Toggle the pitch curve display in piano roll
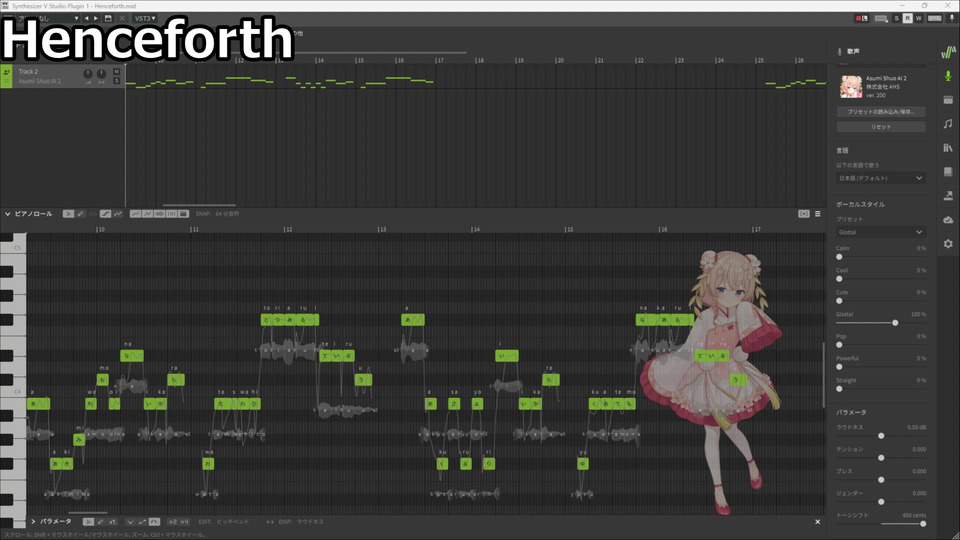 (x=135, y=214)
